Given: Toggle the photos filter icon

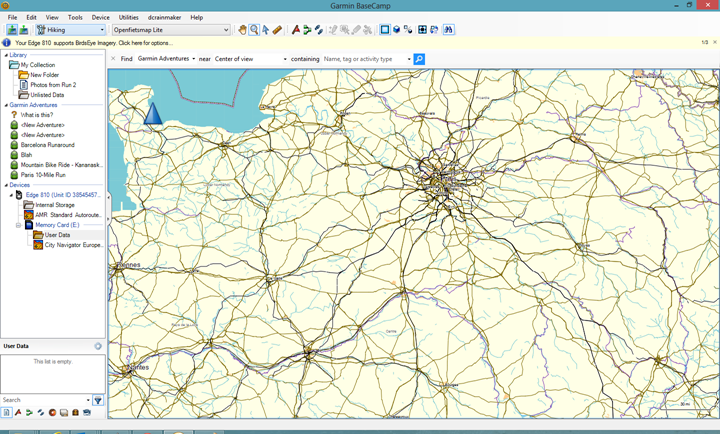Looking at the screenshot, I should (x=64, y=412).
